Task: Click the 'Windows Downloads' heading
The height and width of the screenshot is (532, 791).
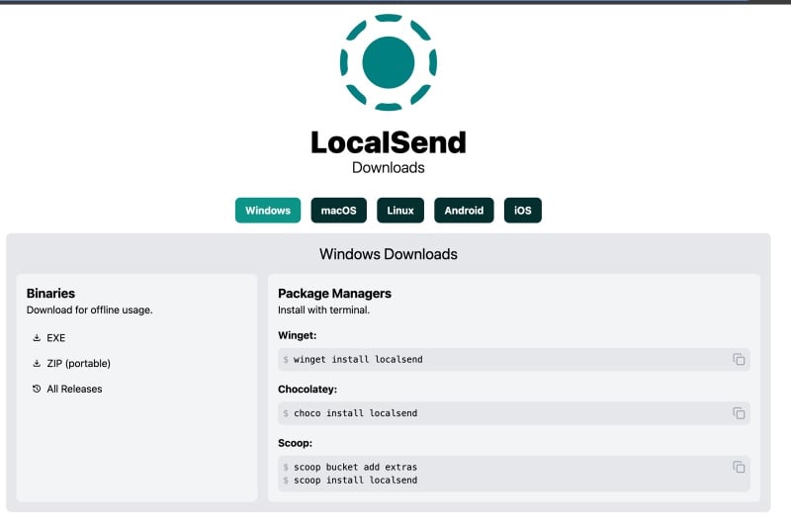Action: click(388, 254)
